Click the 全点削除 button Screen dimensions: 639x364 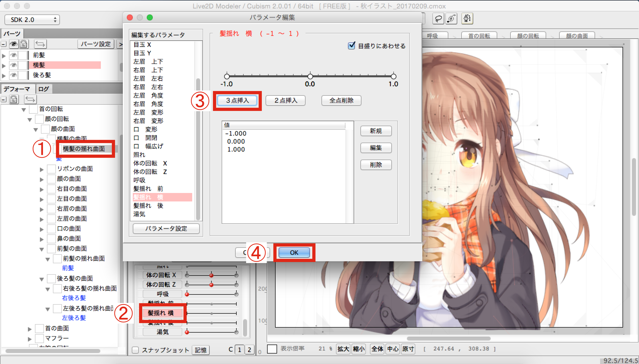point(341,100)
